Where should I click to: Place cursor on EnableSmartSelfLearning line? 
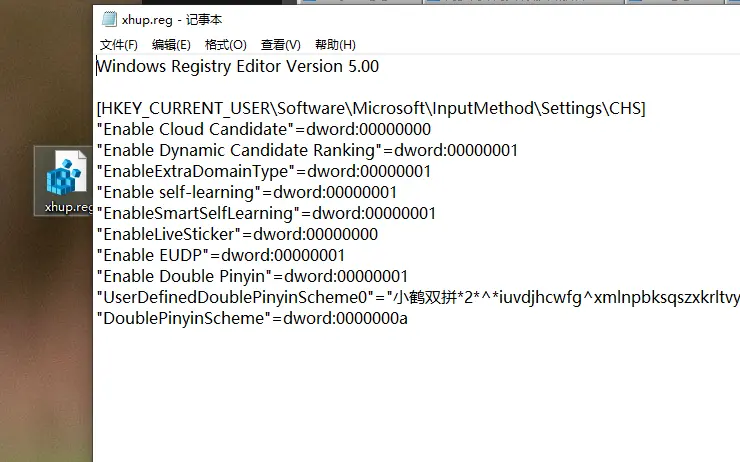266,213
